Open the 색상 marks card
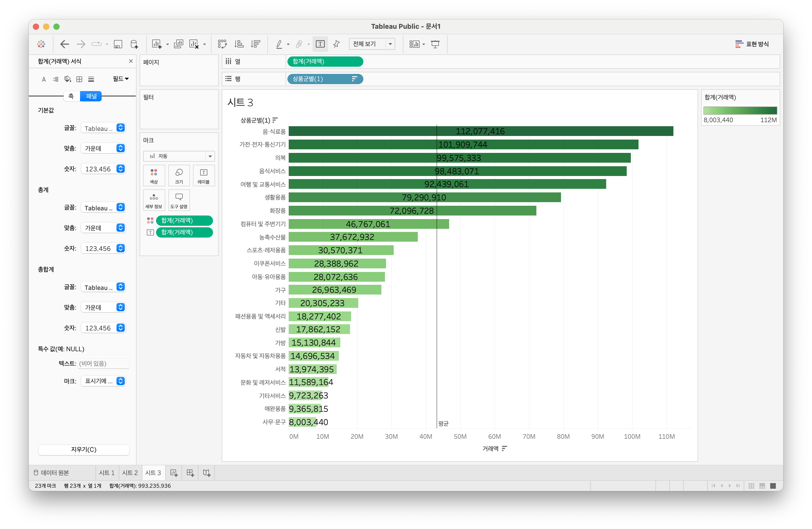This screenshot has height=529, width=812. (x=154, y=175)
